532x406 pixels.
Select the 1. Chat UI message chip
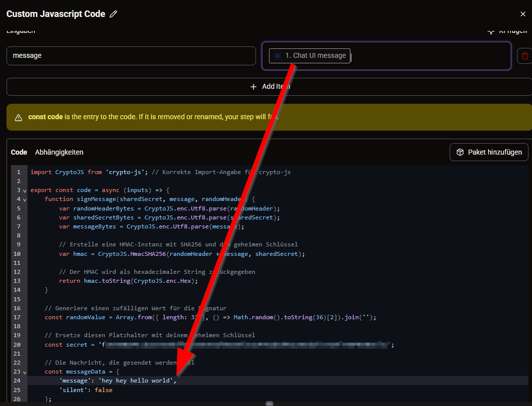click(309, 56)
